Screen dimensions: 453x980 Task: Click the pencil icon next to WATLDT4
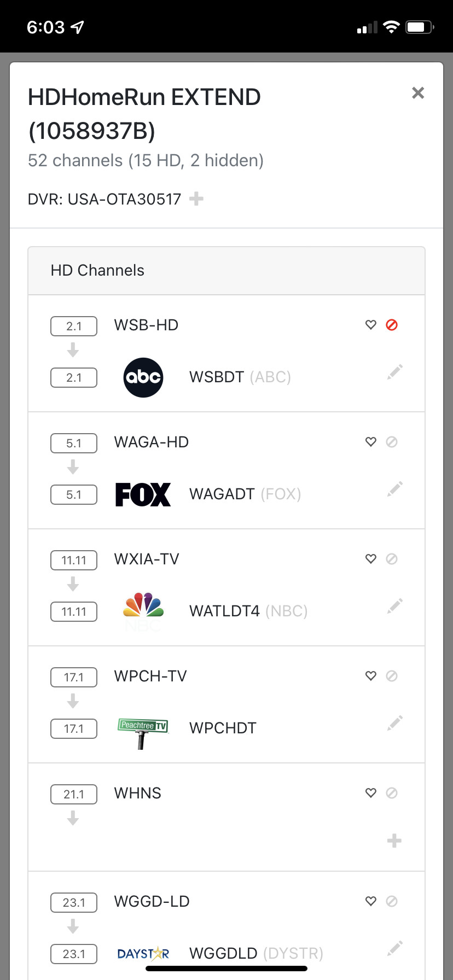394,606
